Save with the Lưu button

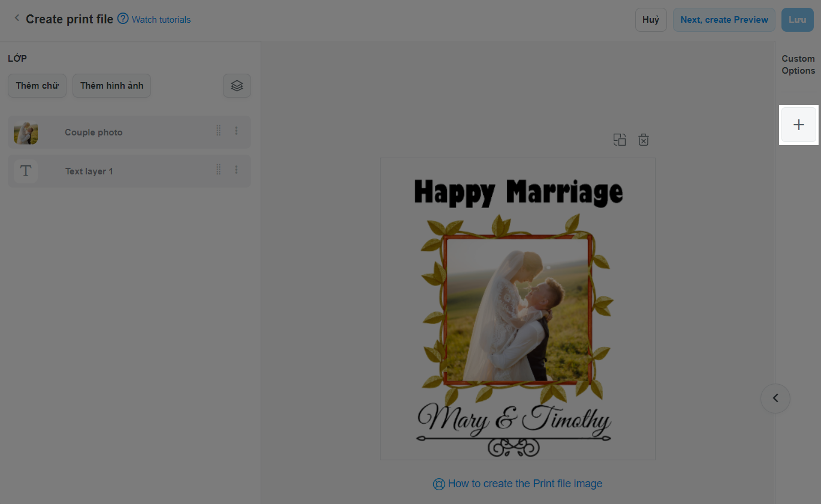click(797, 20)
